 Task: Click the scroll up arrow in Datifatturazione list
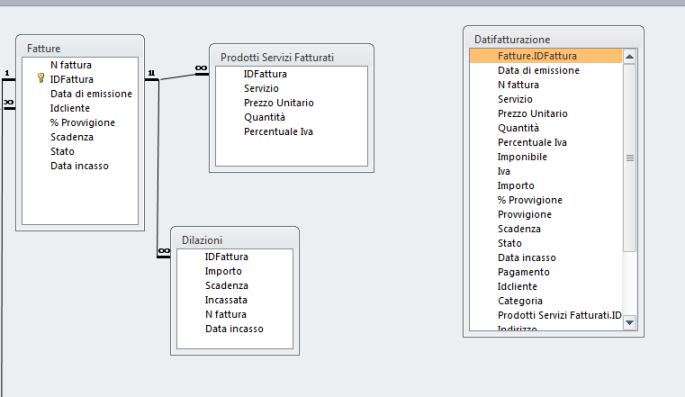point(630,56)
